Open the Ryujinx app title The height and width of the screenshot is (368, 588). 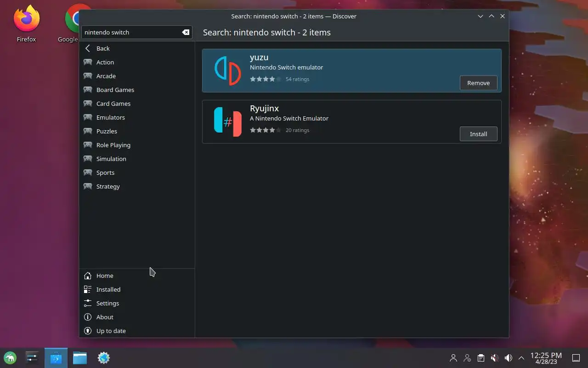click(x=264, y=109)
